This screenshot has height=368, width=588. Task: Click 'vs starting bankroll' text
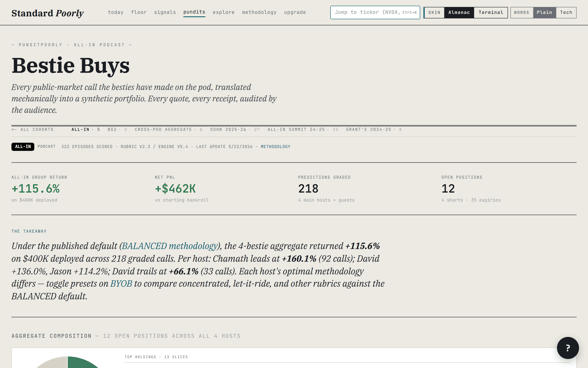click(x=182, y=200)
